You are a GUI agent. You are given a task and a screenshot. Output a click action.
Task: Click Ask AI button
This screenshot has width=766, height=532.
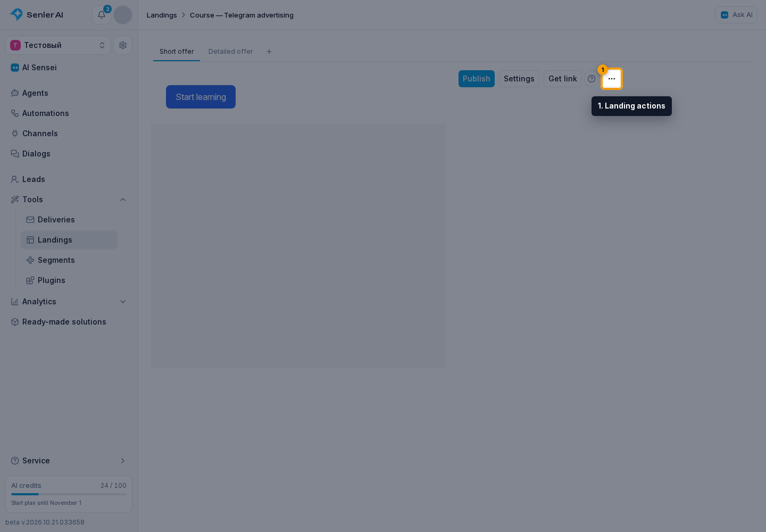pyautogui.click(x=736, y=15)
